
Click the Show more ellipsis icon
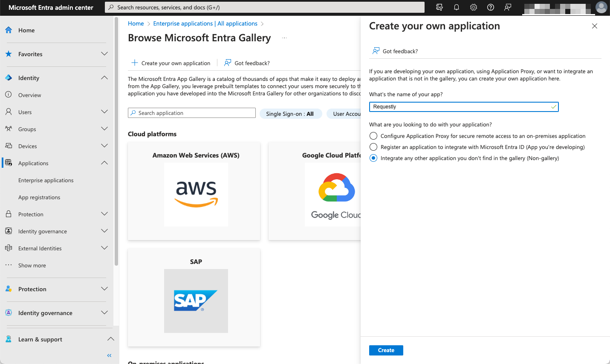(x=9, y=265)
